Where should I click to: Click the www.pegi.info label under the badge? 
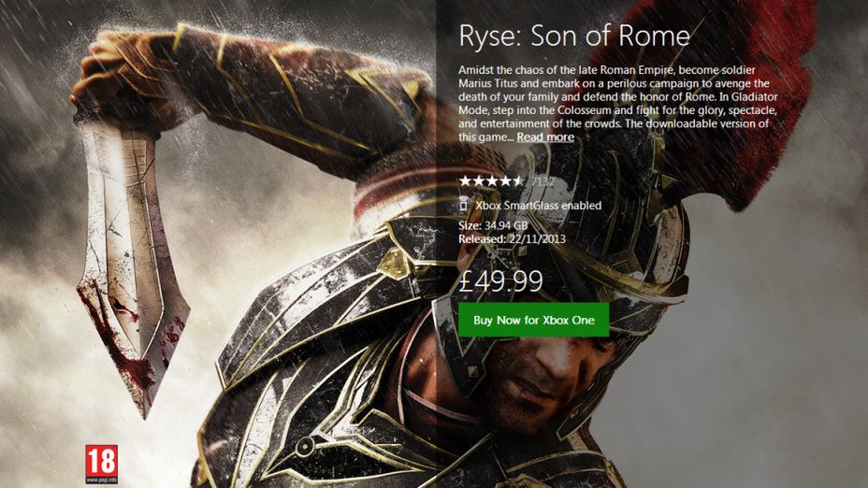102,481
